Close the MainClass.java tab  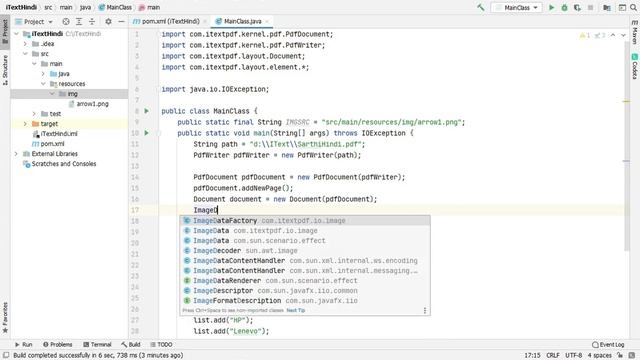[267, 21]
